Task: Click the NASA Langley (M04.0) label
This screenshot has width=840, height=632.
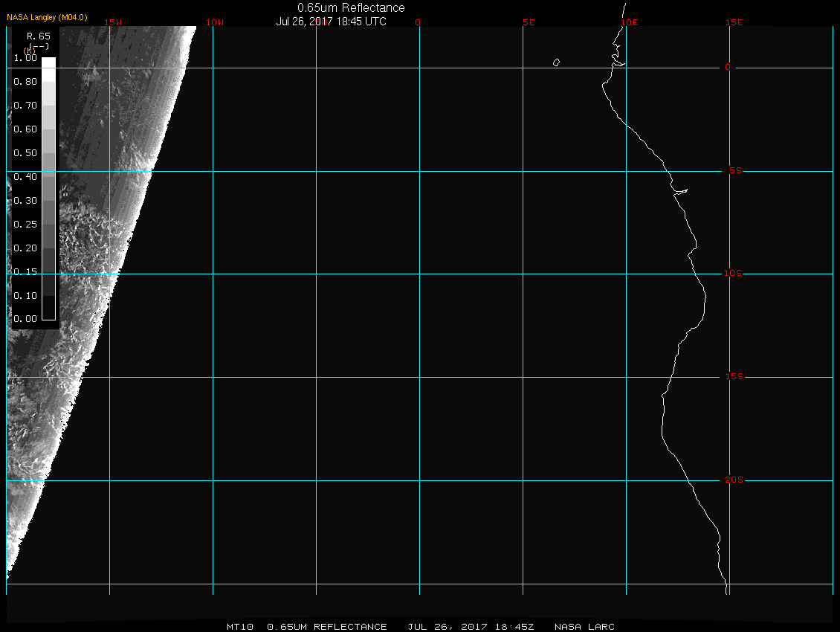Action: [x=47, y=17]
